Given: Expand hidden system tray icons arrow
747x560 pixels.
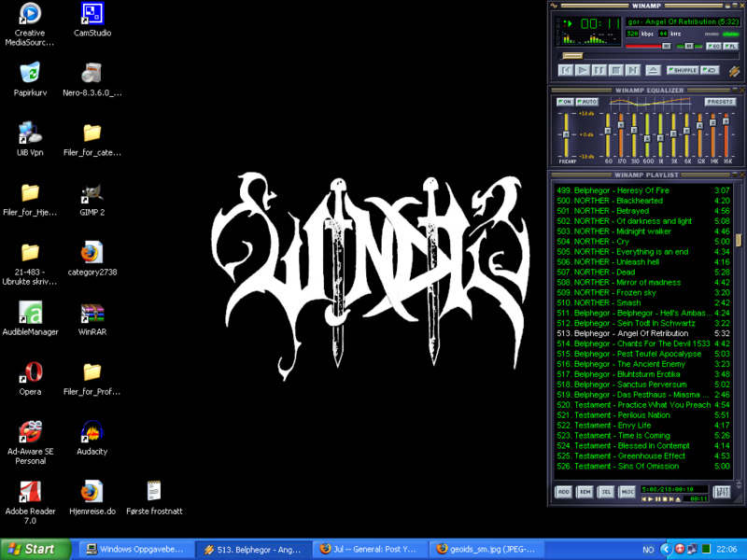Looking at the screenshot, I should point(665,549).
